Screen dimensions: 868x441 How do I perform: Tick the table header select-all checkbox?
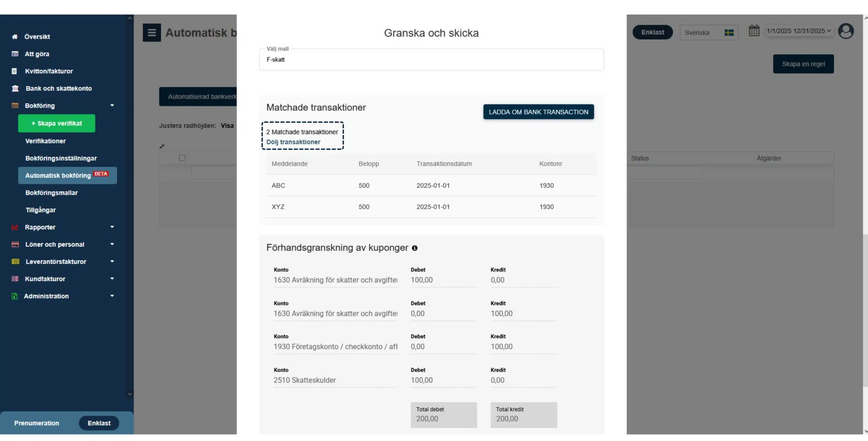(182, 158)
